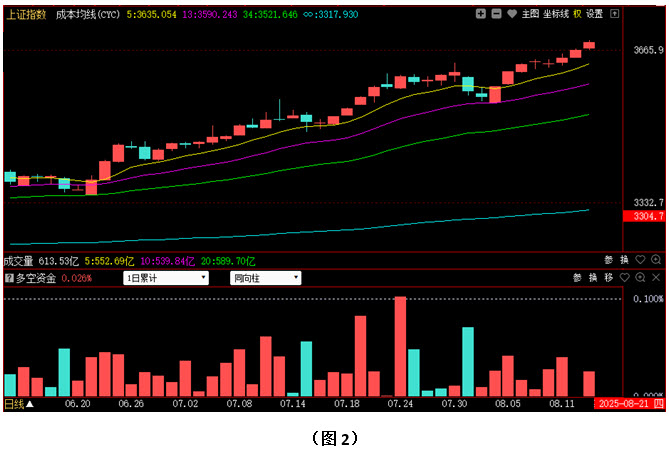Click the up-arrow box icon beside 设置
Viewport: 669px width, 458px height.
click(614, 14)
